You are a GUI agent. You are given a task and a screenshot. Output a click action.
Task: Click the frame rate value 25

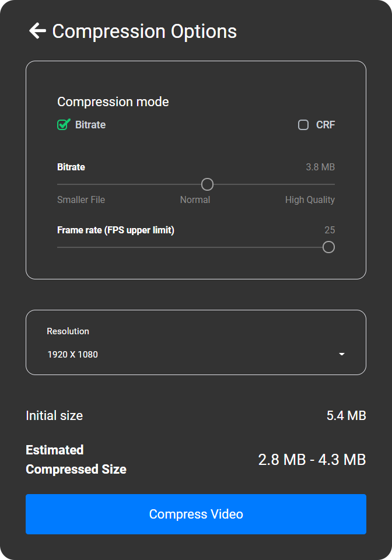330,230
